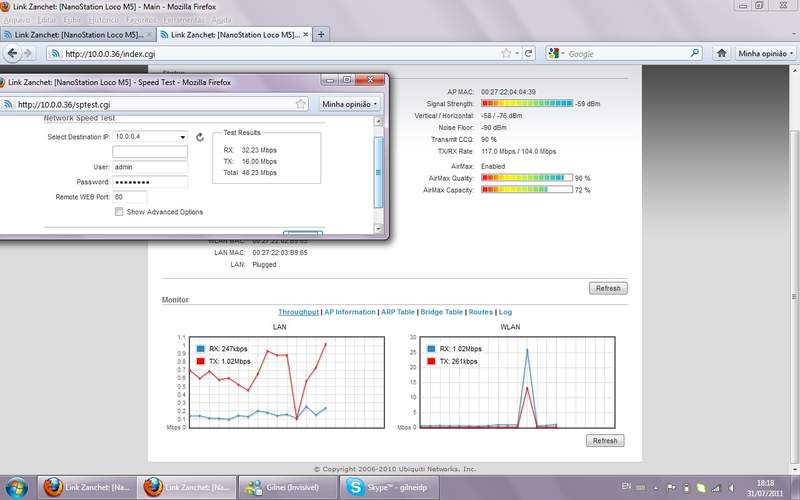
Task: Click the Google search box
Action: click(x=625, y=53)
